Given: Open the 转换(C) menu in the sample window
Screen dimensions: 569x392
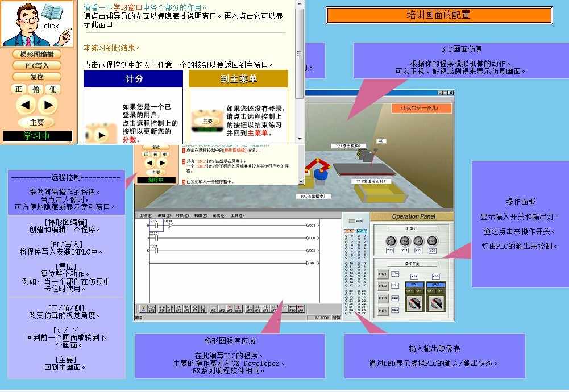Looking at the screenshot, I should point(182,215).
